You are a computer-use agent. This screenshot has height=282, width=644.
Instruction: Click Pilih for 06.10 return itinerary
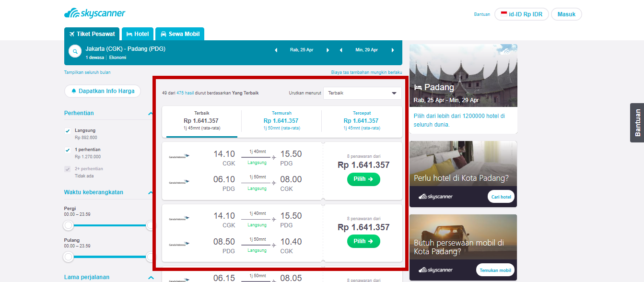pyautogui.click(x=363, y=179)
